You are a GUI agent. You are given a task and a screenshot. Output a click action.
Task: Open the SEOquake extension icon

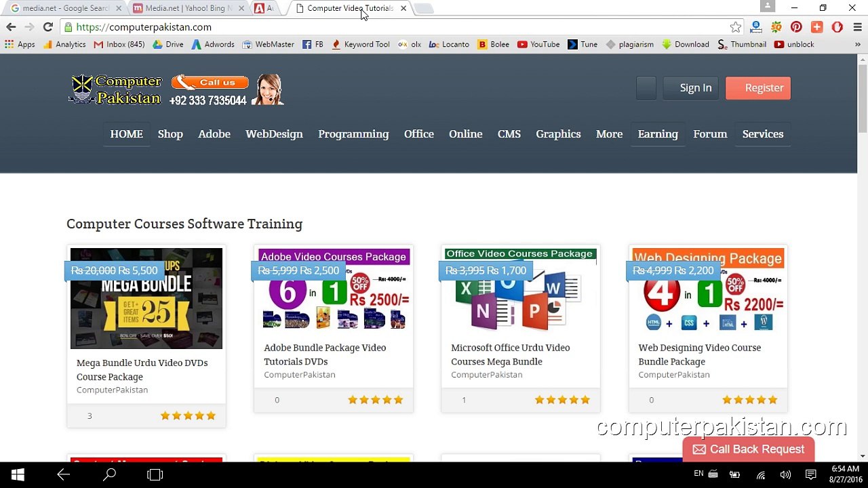(776, 27)
